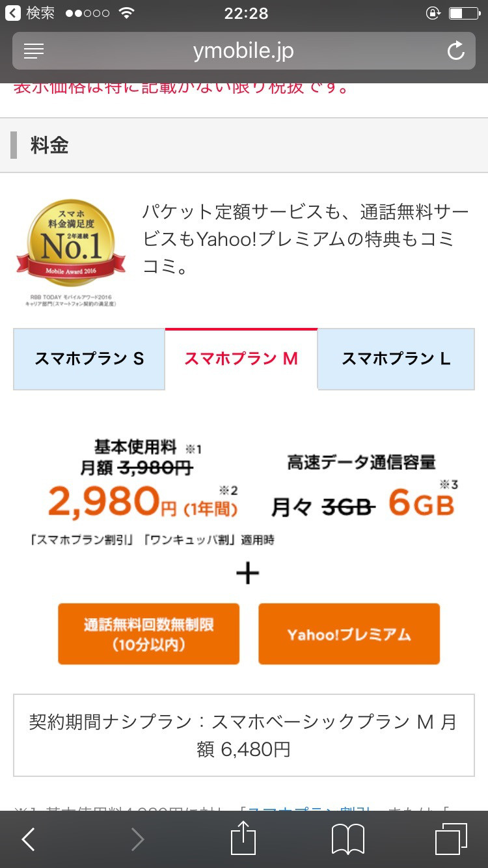Screen dimensions: 488x868
Task: Select the スマホプラン S tab
Action: pyautogui.click(x=89, y=359)
